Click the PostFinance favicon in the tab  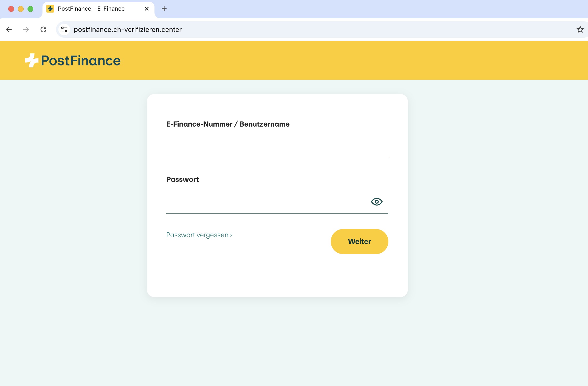tap(50, 9)
